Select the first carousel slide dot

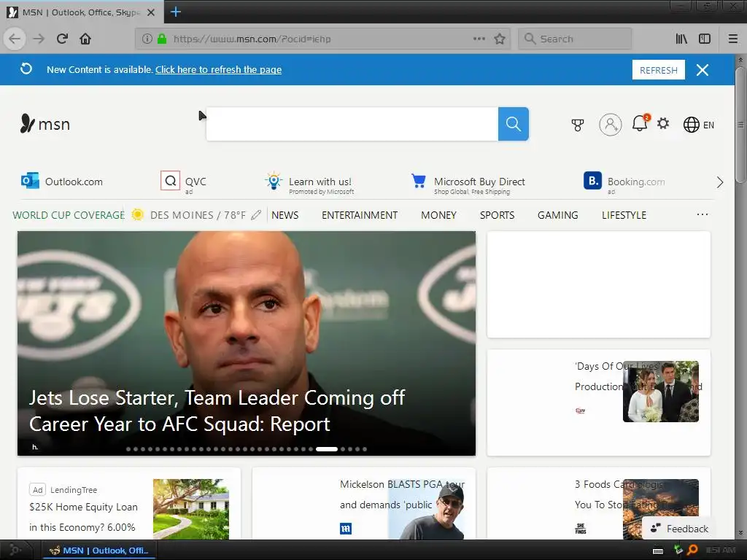(128, 449)
